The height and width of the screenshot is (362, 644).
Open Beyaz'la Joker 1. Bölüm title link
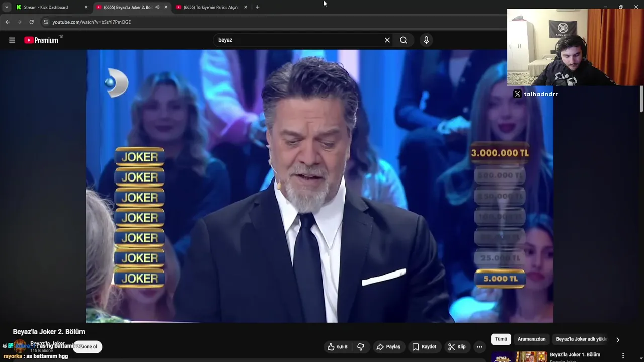click(x=575, y=355)
